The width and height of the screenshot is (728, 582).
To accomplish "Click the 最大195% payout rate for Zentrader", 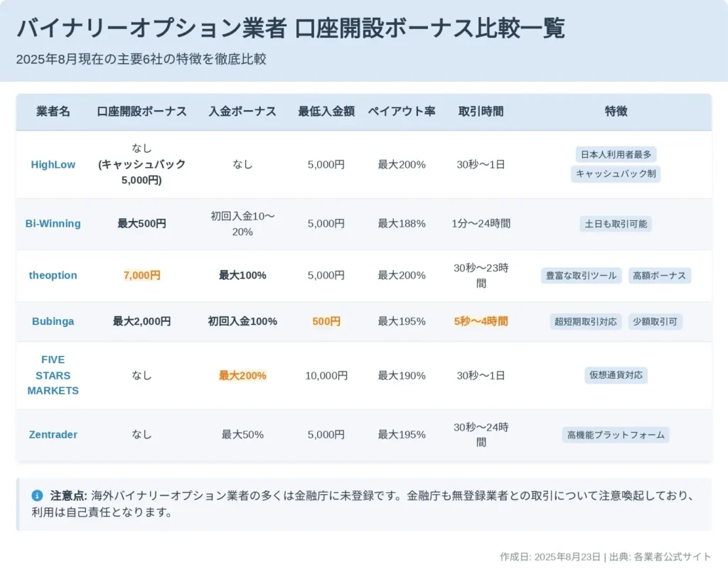I will click(x=402, y=434).
